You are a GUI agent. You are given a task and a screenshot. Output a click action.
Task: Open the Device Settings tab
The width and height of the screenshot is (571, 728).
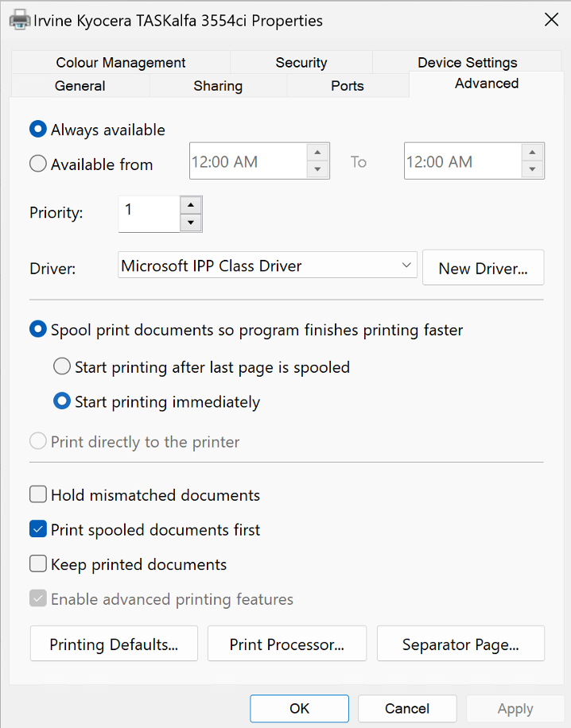(x=467, y=62)
